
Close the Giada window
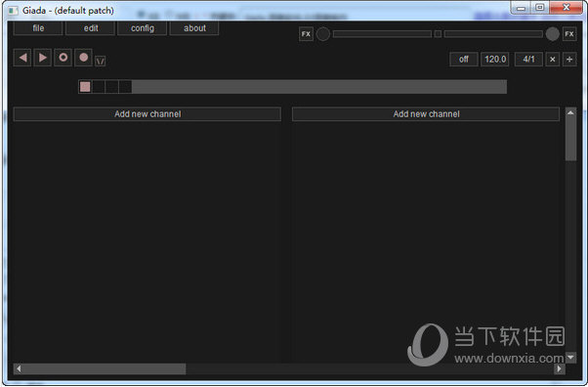[567, 8]
